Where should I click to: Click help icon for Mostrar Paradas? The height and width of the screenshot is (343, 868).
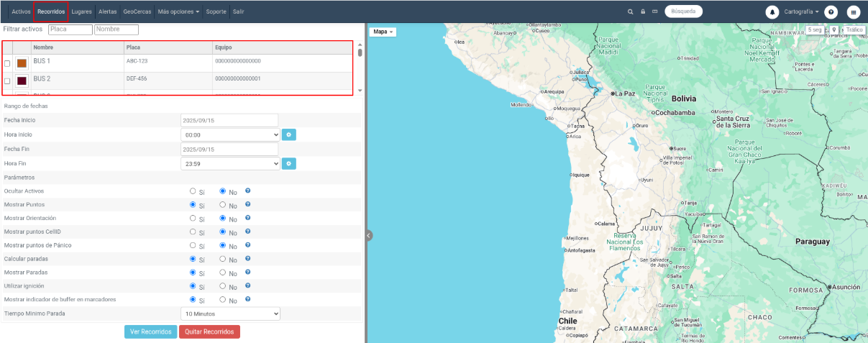click(x=247, y=272)
